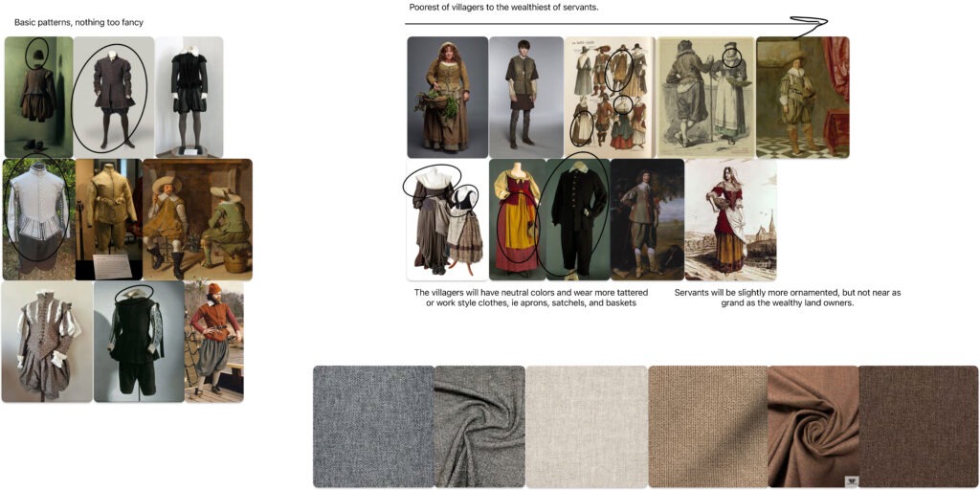Image resolution: width=980 pixels, height=490 pixels.
Task: Click the young man in sleeveless vest photo
Action: (526, 97)
